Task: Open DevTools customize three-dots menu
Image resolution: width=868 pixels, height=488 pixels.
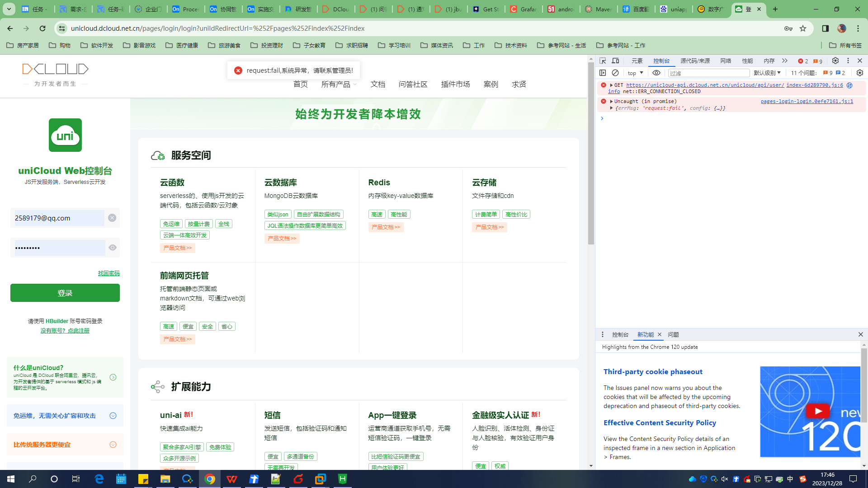Action: point(848,61)
